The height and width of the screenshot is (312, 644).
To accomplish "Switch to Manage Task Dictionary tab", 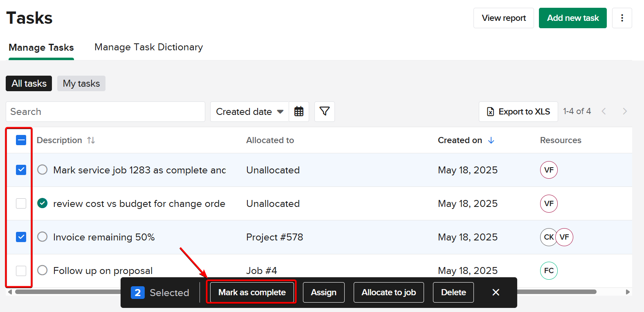I will pos(148,47).
